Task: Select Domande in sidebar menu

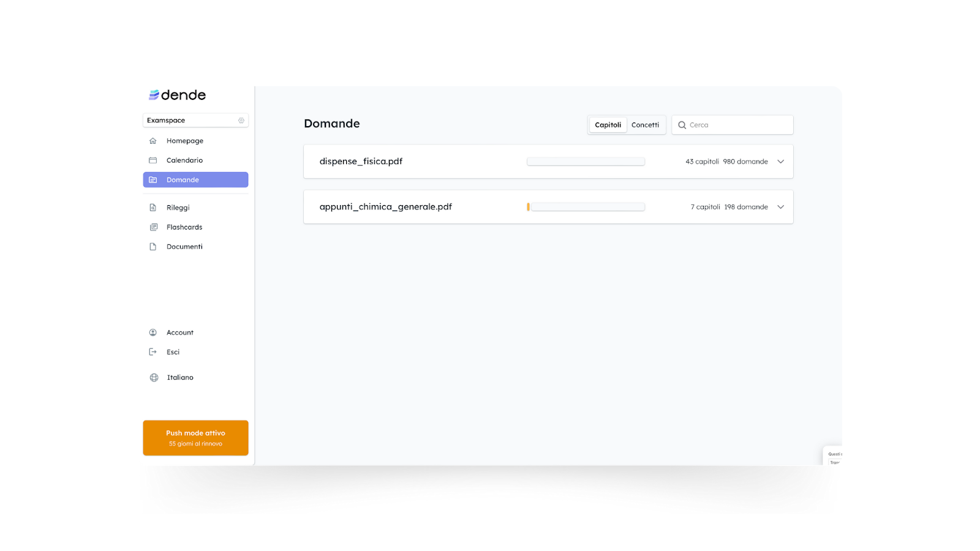Action: tap(195, 180)
